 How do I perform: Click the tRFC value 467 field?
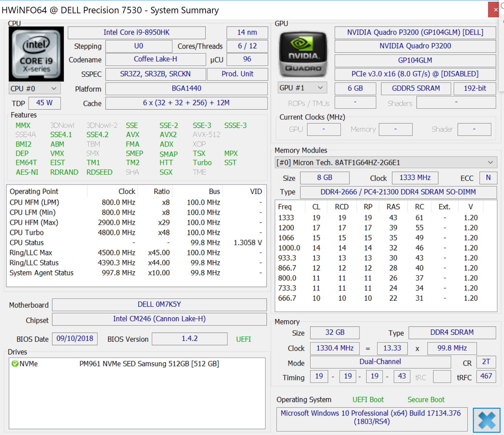click(486, 376)
